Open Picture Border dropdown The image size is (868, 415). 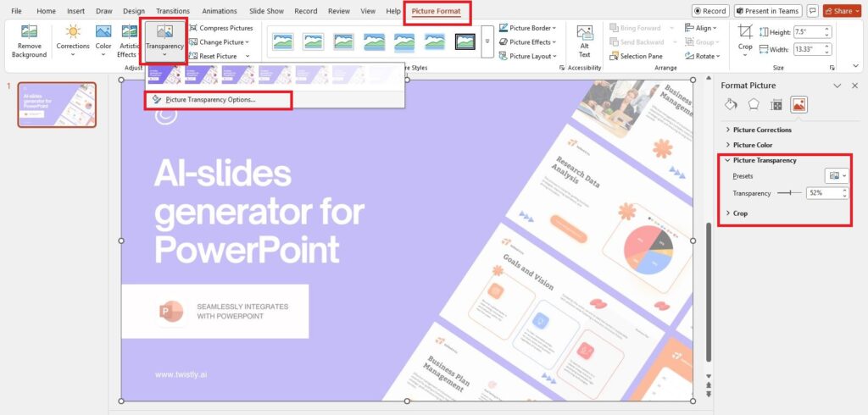527,28
